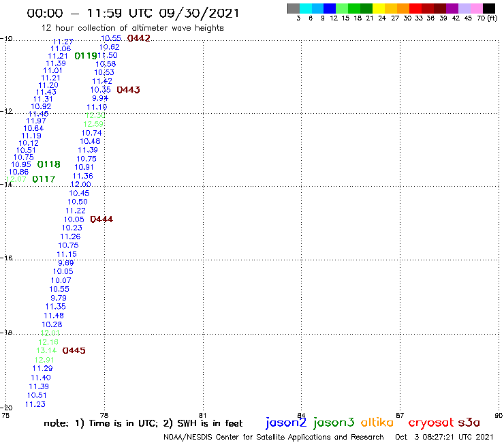Click the cyan swatch in the legend bar

305,8
